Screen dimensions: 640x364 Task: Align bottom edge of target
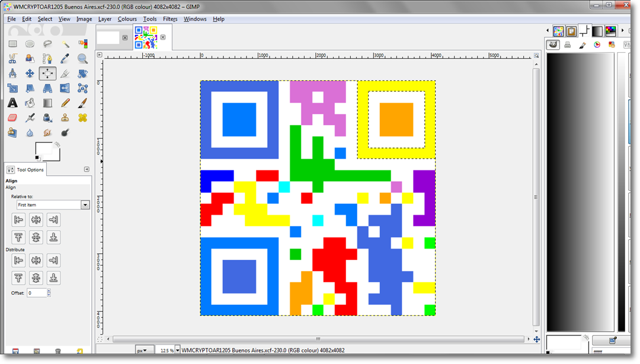(53, 237)
